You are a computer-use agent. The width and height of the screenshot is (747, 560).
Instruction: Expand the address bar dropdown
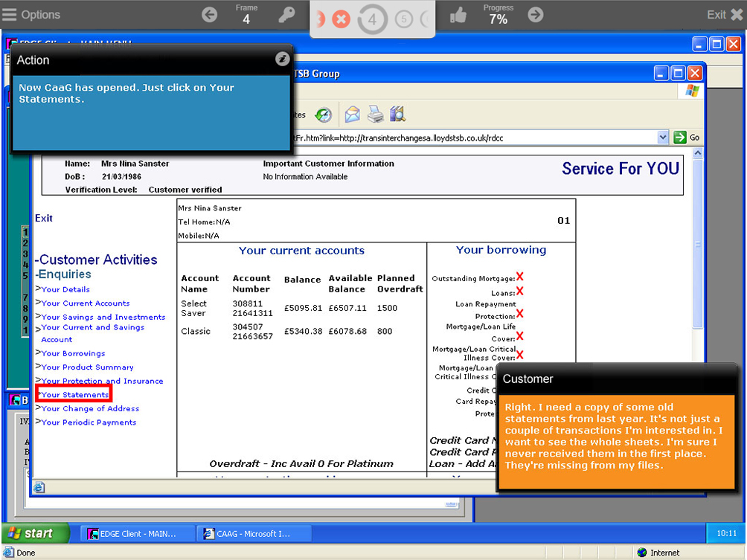[663, 138]
